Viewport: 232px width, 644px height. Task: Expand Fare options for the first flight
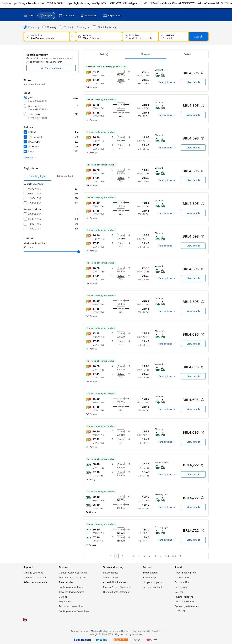[x=167, y=82]
